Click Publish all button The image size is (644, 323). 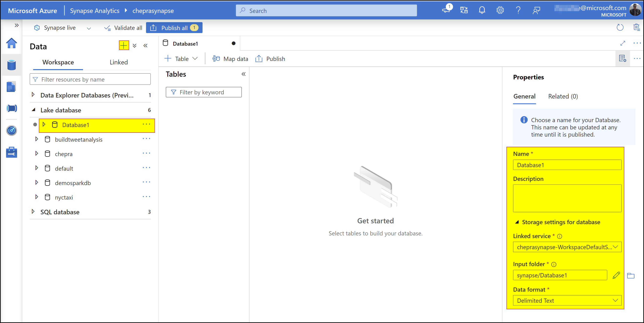[x=174, y=28]
